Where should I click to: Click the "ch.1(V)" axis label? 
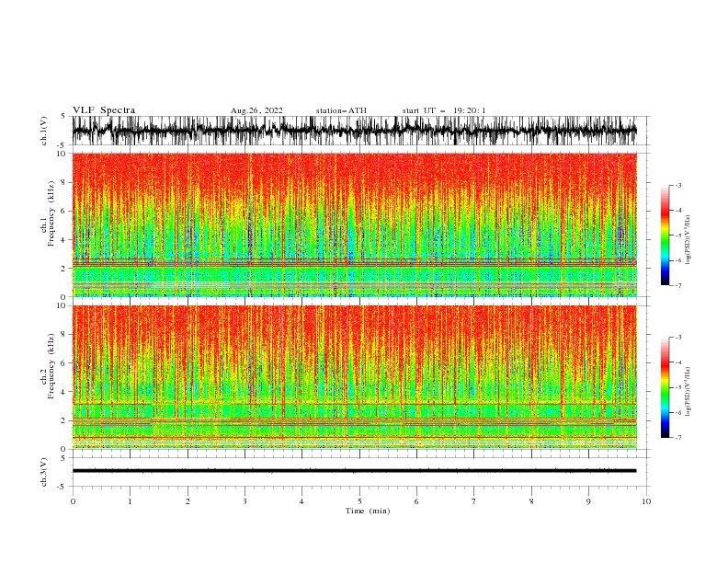44,131
